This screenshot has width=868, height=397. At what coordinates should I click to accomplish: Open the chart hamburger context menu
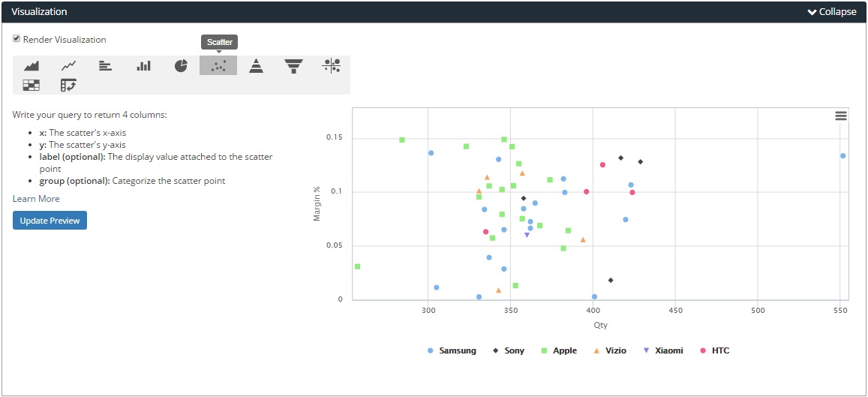tap(841, 116)
